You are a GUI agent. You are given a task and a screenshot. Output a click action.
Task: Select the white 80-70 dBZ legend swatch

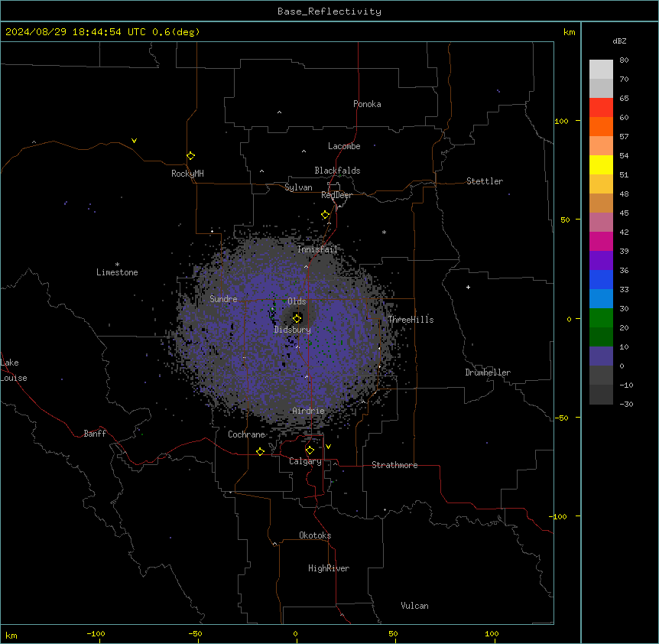click(x=601, y=70)
